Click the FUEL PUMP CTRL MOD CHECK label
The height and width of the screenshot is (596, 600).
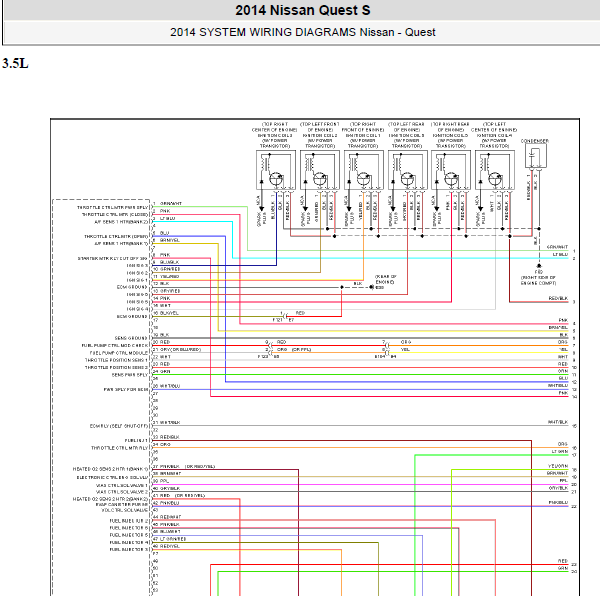pyautogui.click(x=114, y=345)
